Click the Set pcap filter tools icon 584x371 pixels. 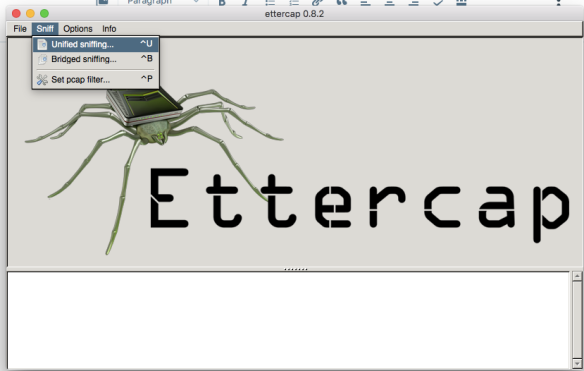tap(42, 79)
